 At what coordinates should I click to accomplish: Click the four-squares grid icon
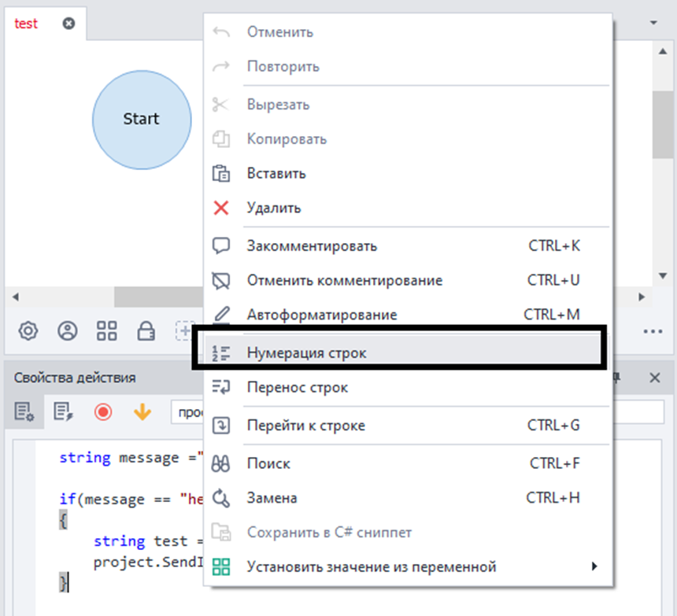click(x=106, y=331)
